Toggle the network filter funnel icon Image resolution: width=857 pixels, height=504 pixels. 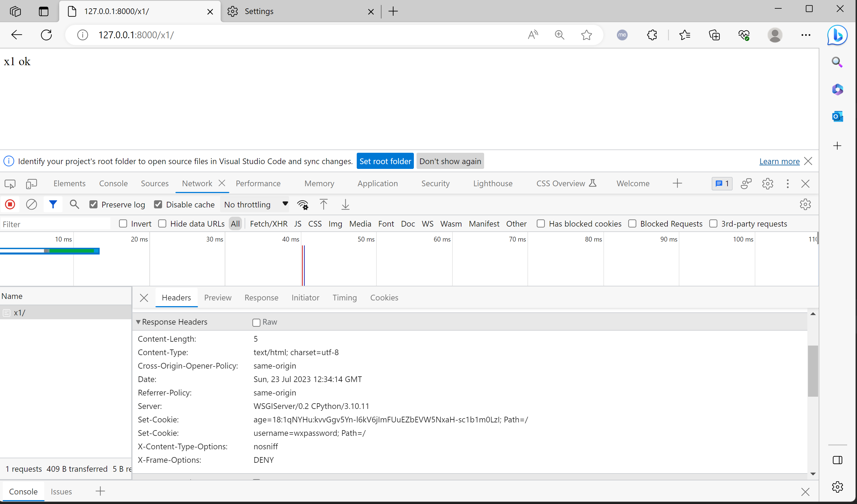(x=53, y=204)
